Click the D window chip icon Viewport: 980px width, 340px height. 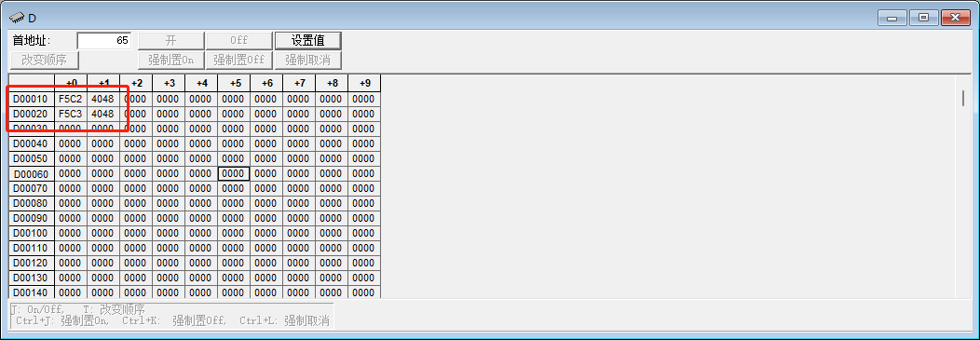click(x=17, y=18)
